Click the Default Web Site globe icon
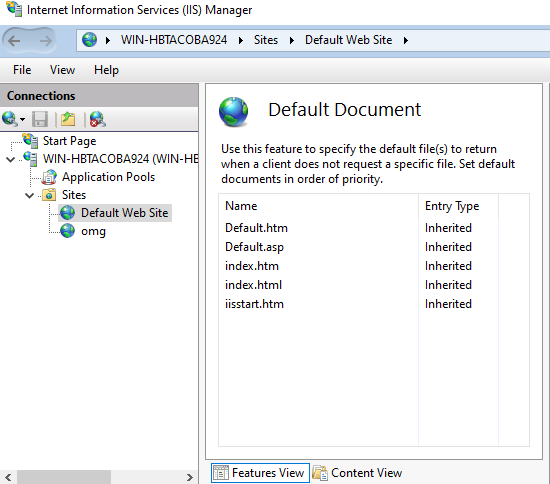The width and height of the screenshot is (550, 484). (67, 213)
